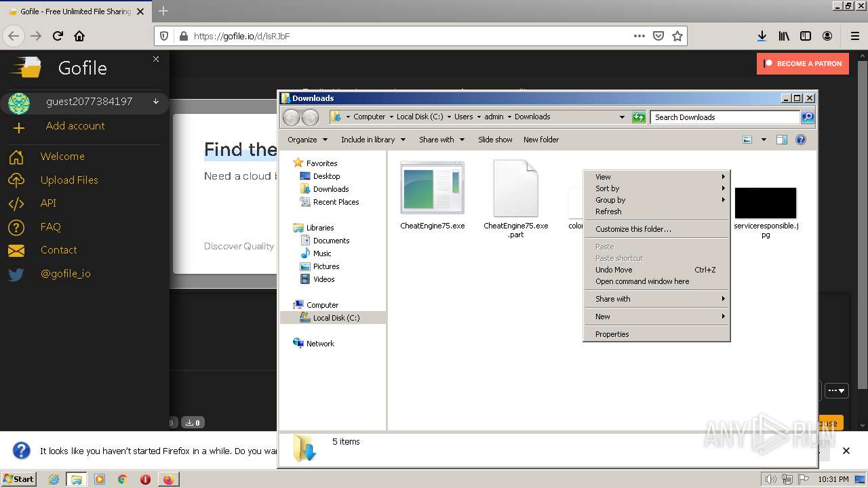
Task: Close the Gofile sidebar X
Action: tap(156, 59)
